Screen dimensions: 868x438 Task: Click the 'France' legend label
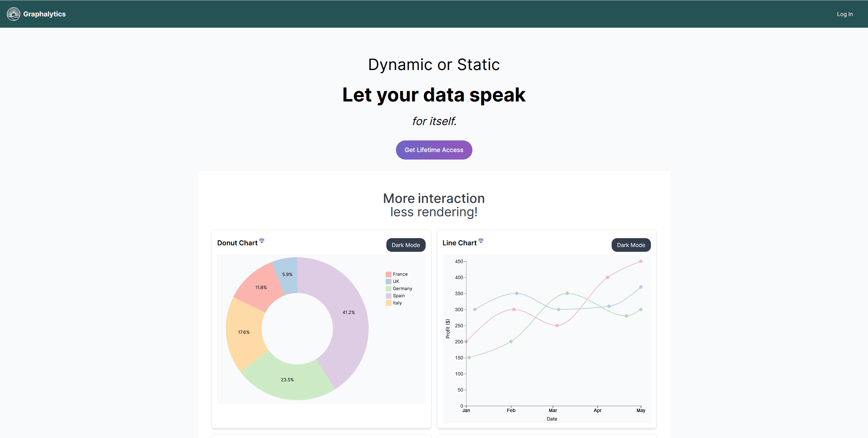point(400,274)
